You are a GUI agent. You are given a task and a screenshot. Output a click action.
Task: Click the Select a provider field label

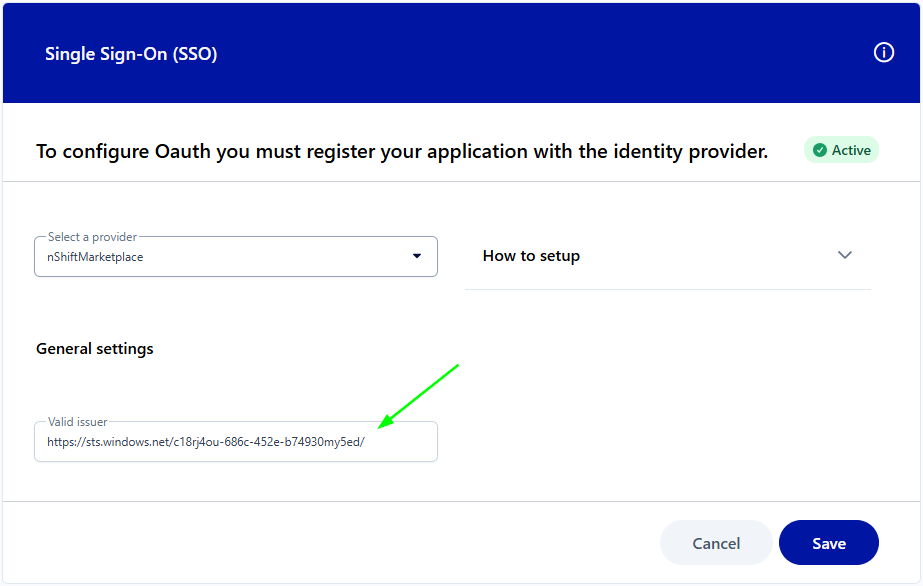[x=92, y=237]
